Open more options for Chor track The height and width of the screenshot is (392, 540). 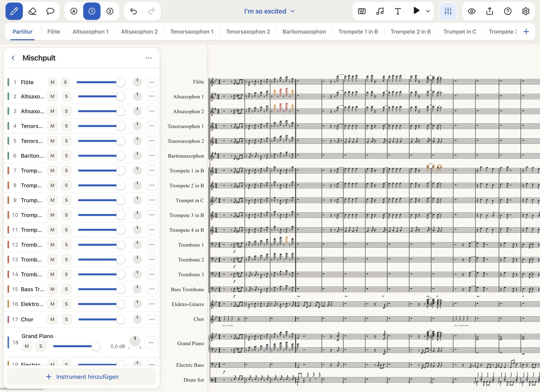(152, 319)
